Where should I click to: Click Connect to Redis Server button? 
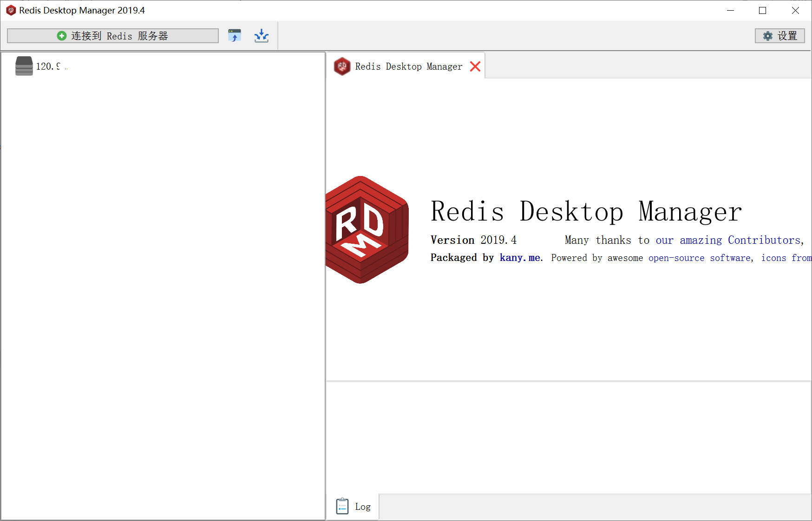tap(113, 36)
